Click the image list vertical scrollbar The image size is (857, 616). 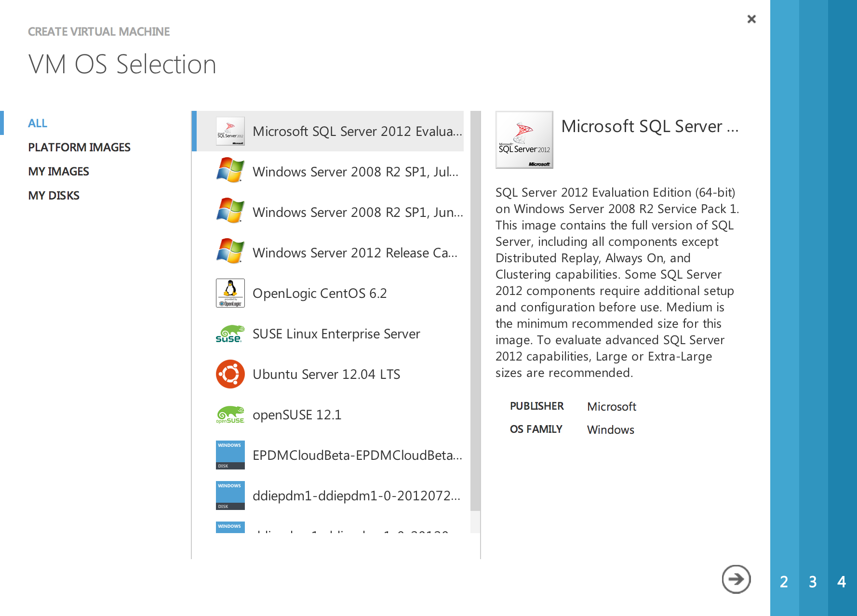(x=475, y=311)
